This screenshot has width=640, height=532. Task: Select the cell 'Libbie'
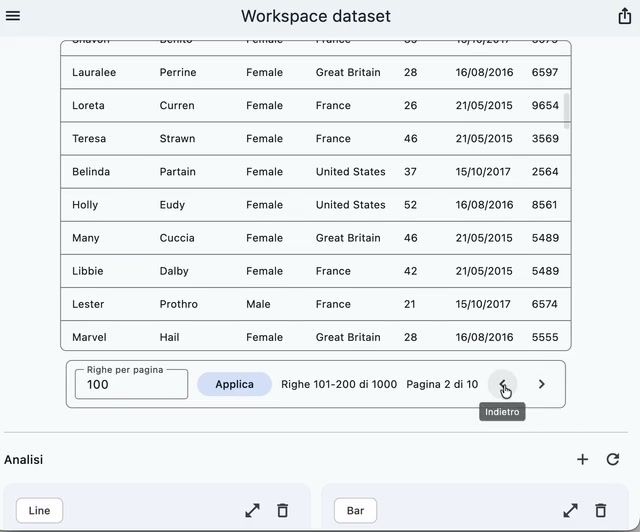coord(87,271)
